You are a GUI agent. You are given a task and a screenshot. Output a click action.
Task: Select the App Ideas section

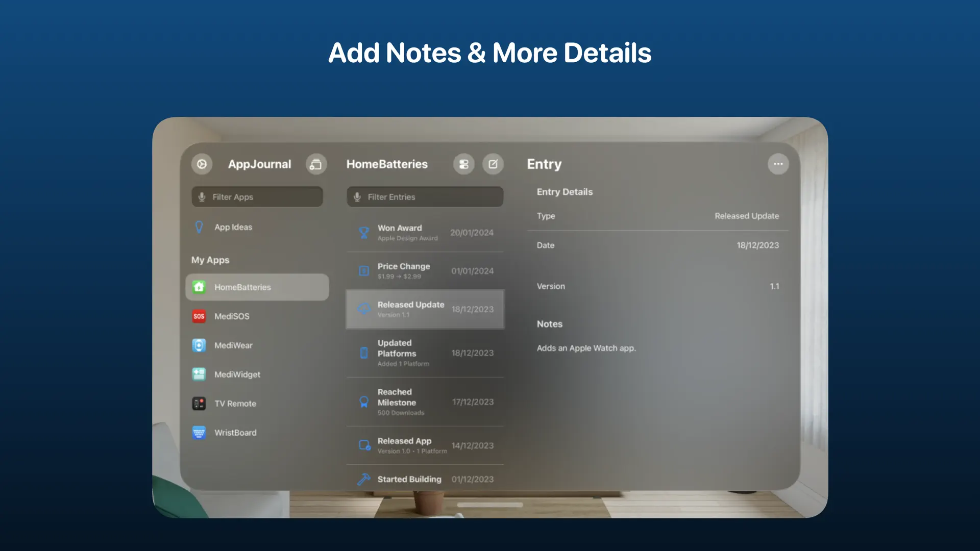pos(233,227)
